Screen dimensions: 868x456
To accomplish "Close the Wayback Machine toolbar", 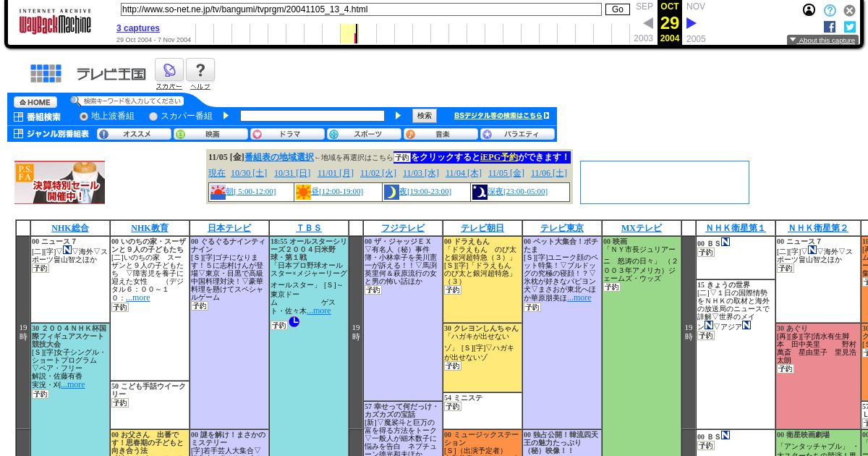I will click(x=850, y=10).
